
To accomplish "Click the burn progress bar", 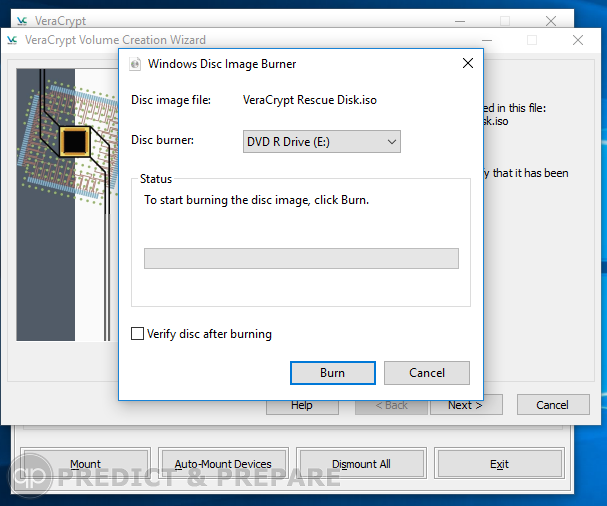I will point(301,258).
